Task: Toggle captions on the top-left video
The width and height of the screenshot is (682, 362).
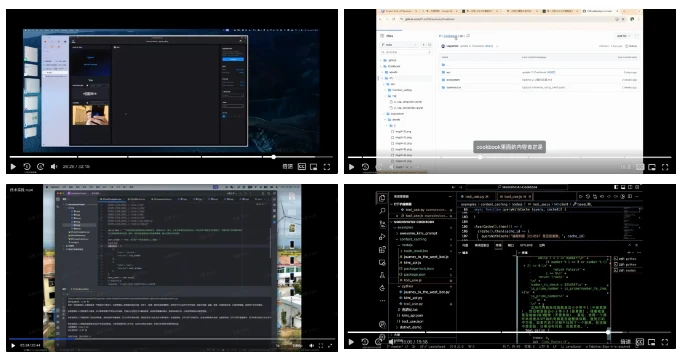Action: [301, 167]
